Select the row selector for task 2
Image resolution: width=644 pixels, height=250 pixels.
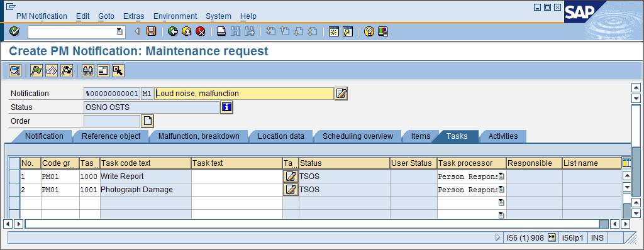point(14,189)
